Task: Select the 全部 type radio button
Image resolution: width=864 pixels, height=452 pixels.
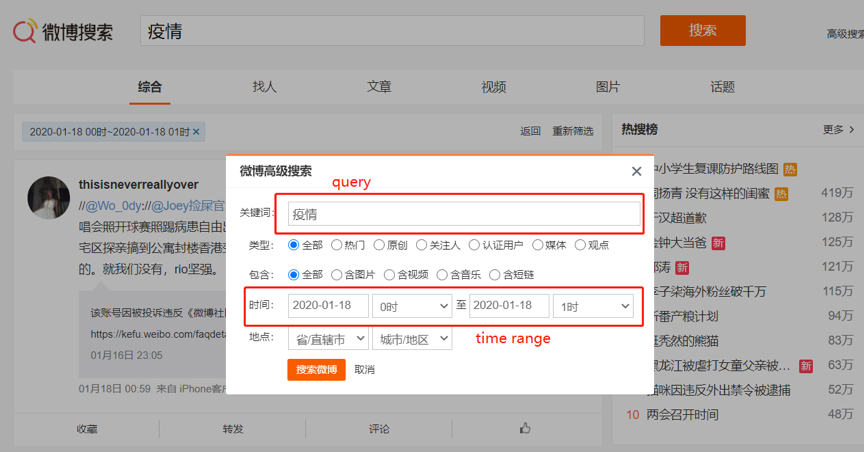Action: coord(294,245)
